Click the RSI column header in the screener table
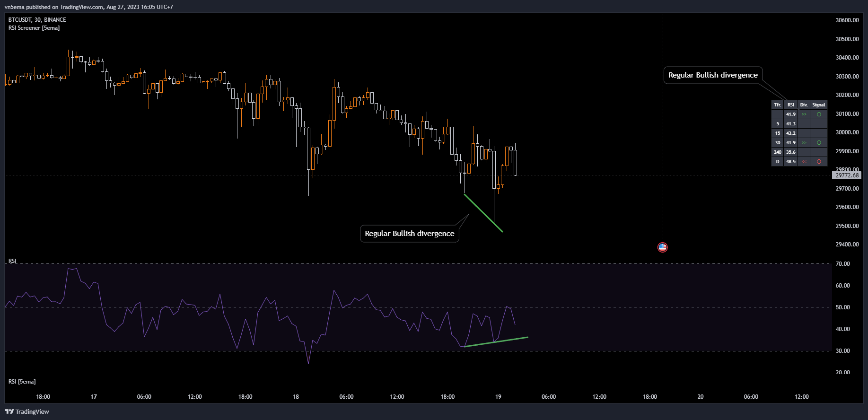This screenshot has height=420, width=868. point(791,105)
